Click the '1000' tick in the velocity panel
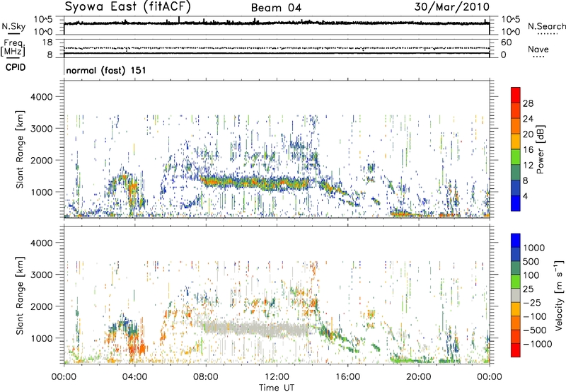 click(41, 338)
